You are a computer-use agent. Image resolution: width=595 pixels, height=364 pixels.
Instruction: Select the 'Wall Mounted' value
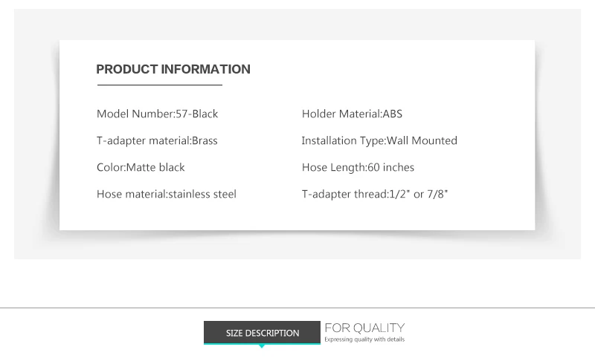click(422, 140)
